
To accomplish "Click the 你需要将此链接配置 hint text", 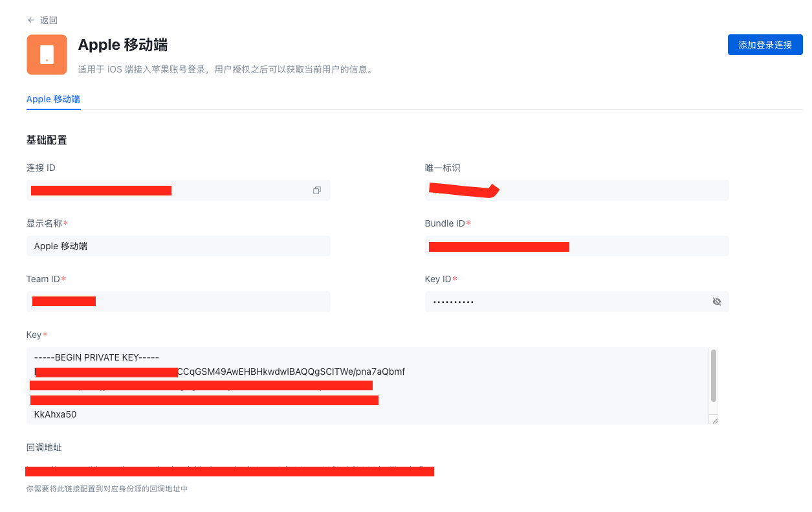I will tap(107, 489).
